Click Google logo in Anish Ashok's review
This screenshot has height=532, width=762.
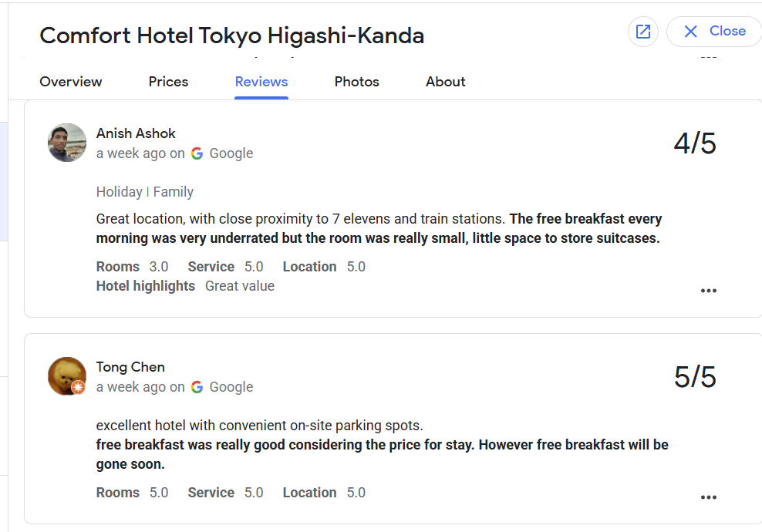tap(197, 153)
